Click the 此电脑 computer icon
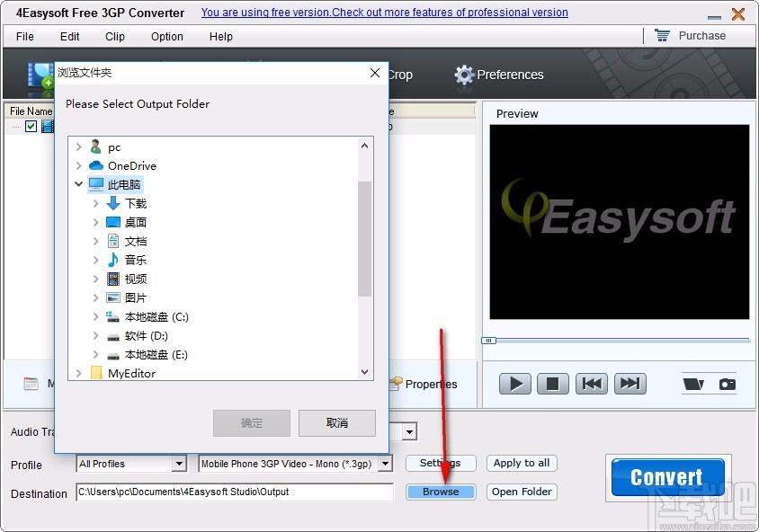The height and width of the screenshot is (532, 759). coord(96,184)
